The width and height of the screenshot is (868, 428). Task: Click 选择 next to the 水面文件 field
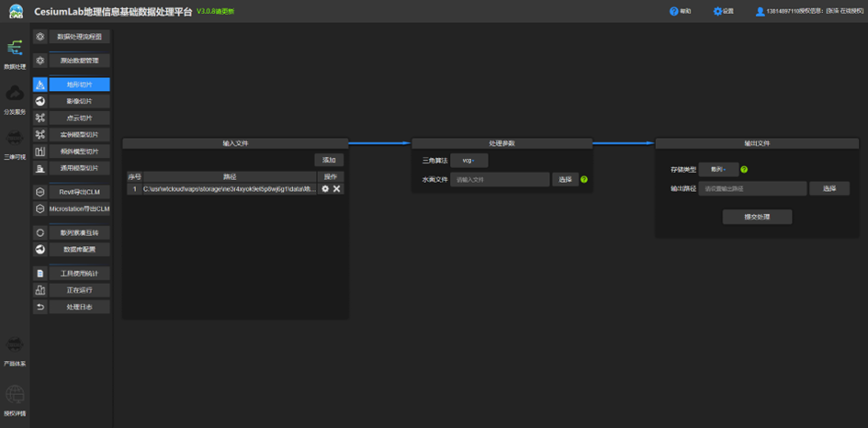point(565,179)
